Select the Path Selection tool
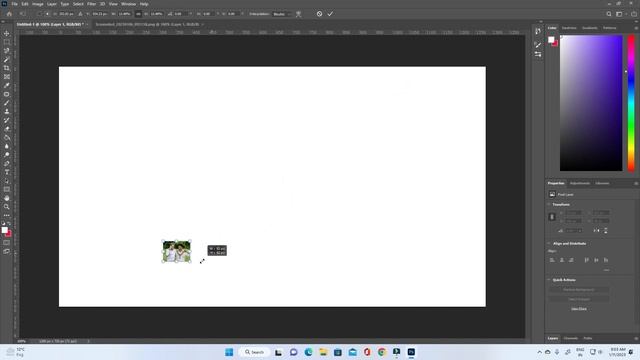Screen dimensions: 640x360 [x=7, y=181]
